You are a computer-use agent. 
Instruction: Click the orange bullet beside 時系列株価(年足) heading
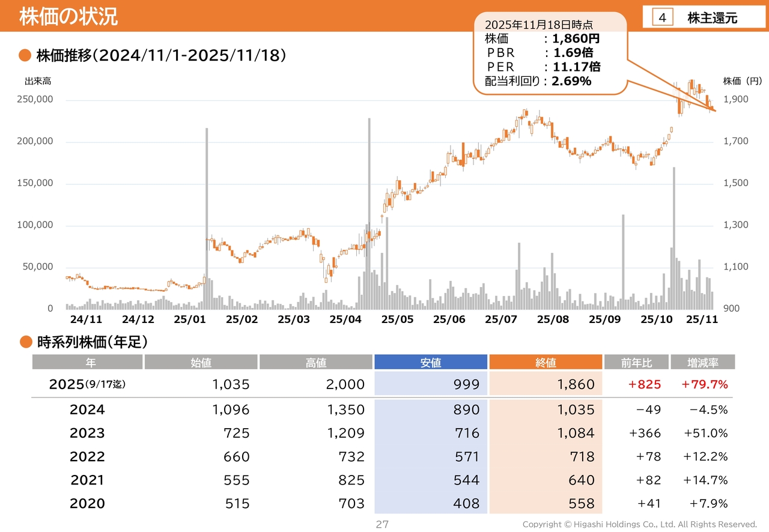pos(25,342)
